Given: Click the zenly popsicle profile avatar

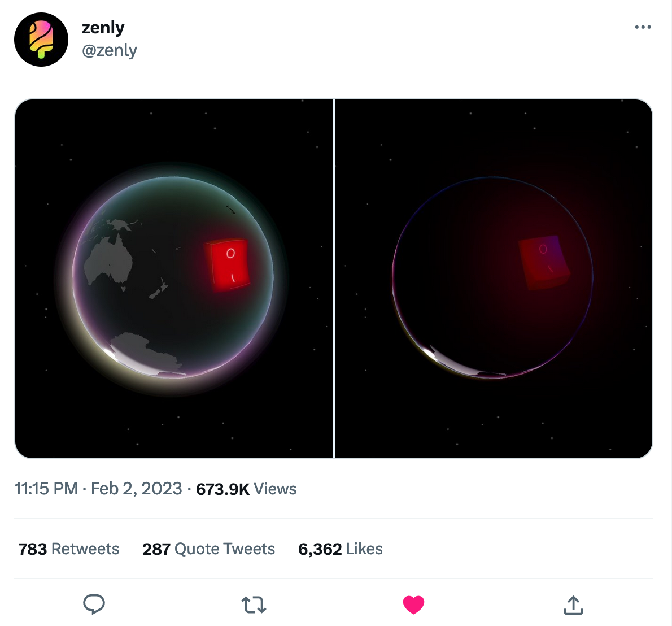Looking at the screenshot, I should [x=41, y=40].
